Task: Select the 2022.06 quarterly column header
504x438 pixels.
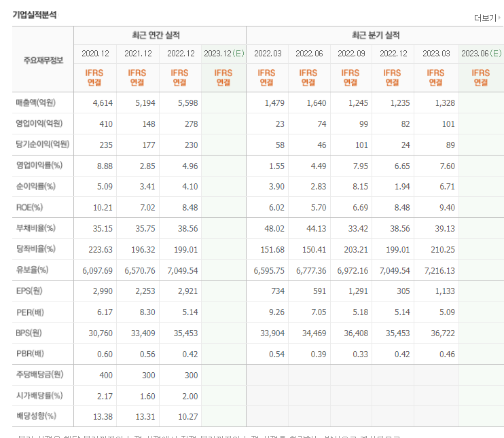Action: click(309, 54)
